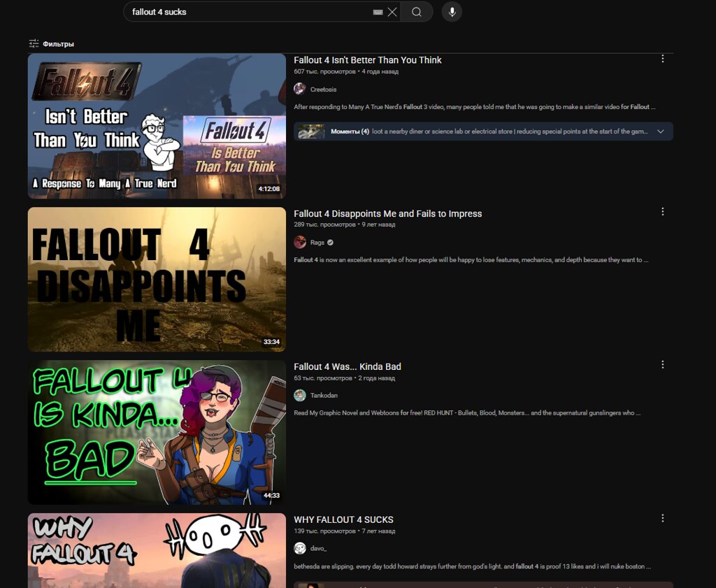Open the more options menu for the Creetosis video
The image size is (716, 588).
pyautogui.click(x=663, y=59)
